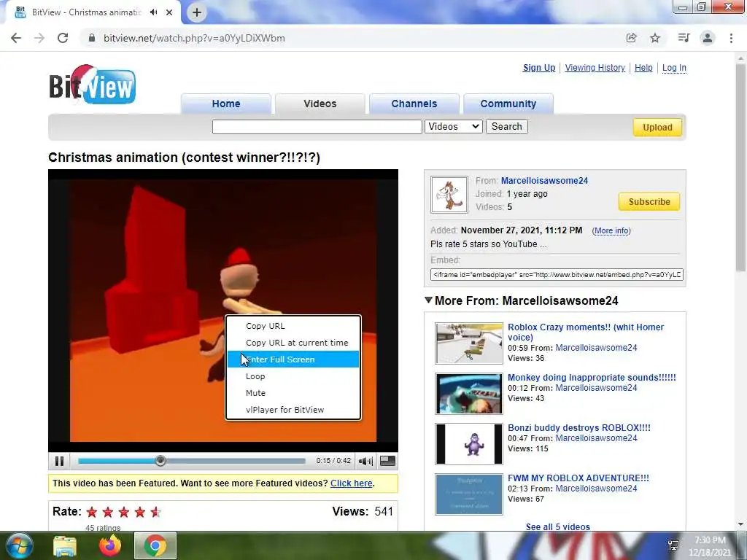Toggle the player fullscreen icon
This screenshot has width=747, height=560.
click(387, 461)
